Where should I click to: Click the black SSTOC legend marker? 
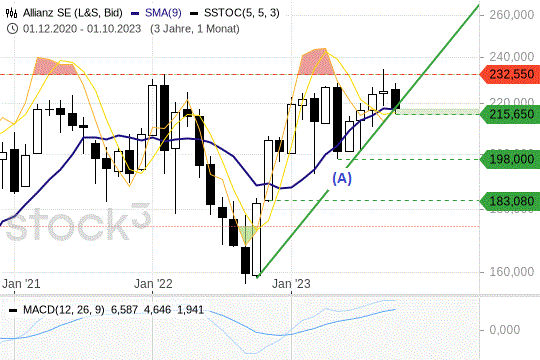pos(195,13)
